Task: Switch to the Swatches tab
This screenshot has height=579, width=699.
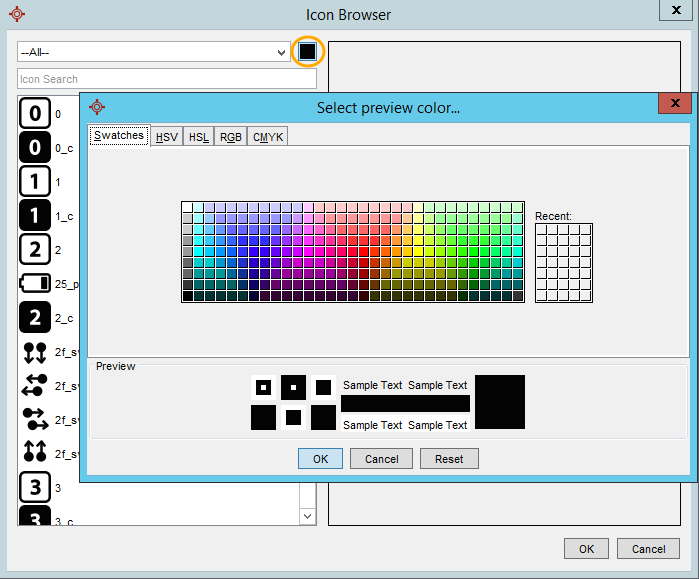Action: [x=119, y=136]
